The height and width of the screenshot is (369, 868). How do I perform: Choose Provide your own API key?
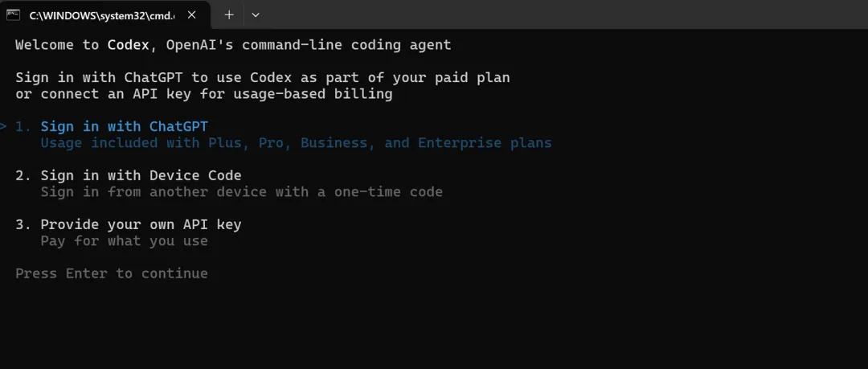coord(141,224)
